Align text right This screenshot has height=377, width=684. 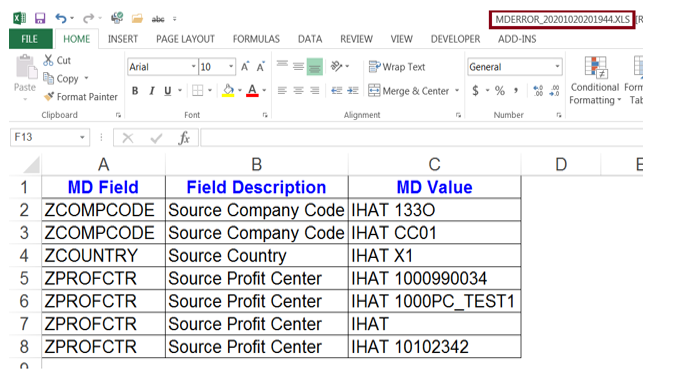(315, 91)
